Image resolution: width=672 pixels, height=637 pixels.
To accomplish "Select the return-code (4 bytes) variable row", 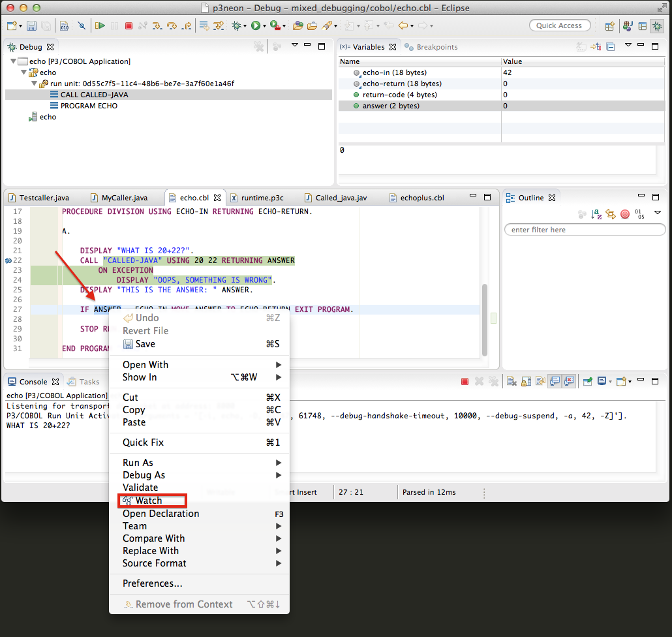I will tap(502, 95).
